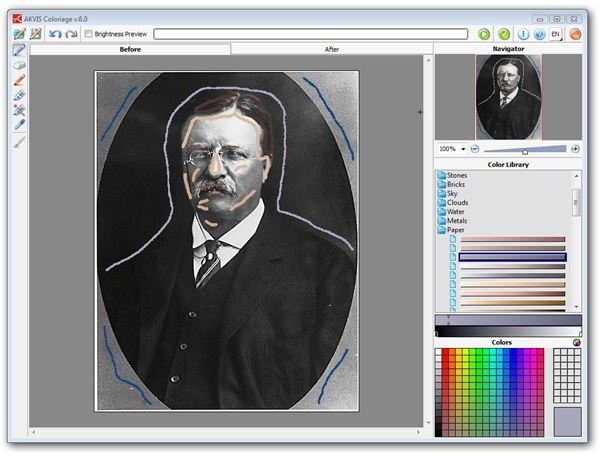The height and width of the screenshot is (456, 600).
Task: Click the AKVIS Coloriage title bar icon
Action: (x=17, y=18)
